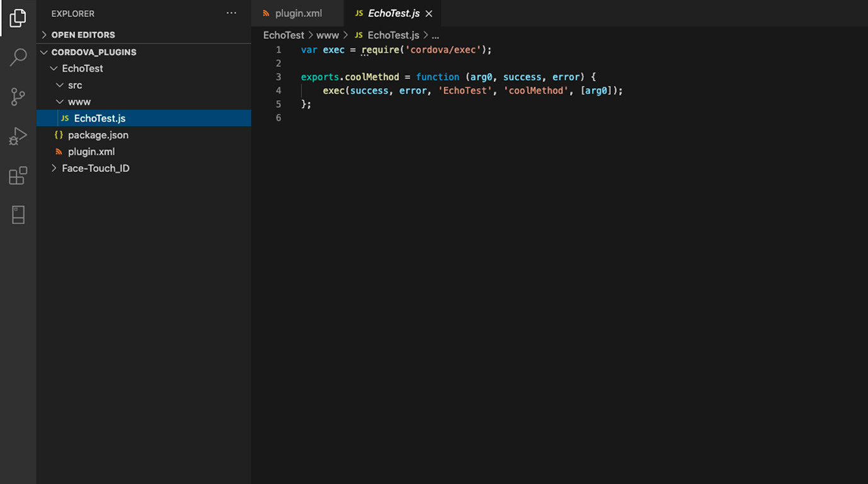Click [arg0] on line 4
Image resolution: width=868 pixels, height=484 pixels.
pos(596,91)
